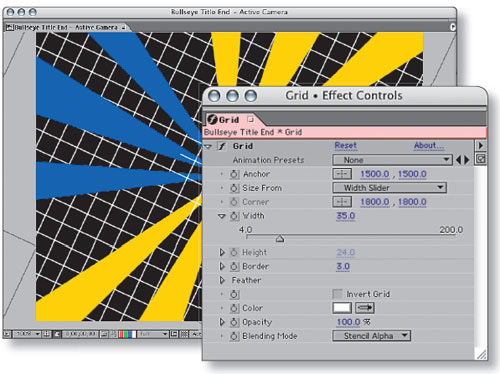Pick a color with the Color eyedropper

pos(365,308)
